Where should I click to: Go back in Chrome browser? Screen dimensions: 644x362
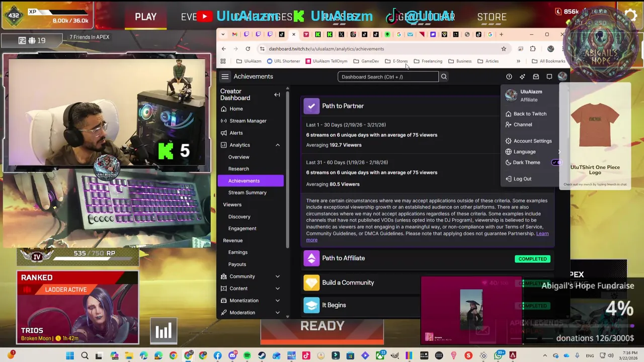pos(223,49)
